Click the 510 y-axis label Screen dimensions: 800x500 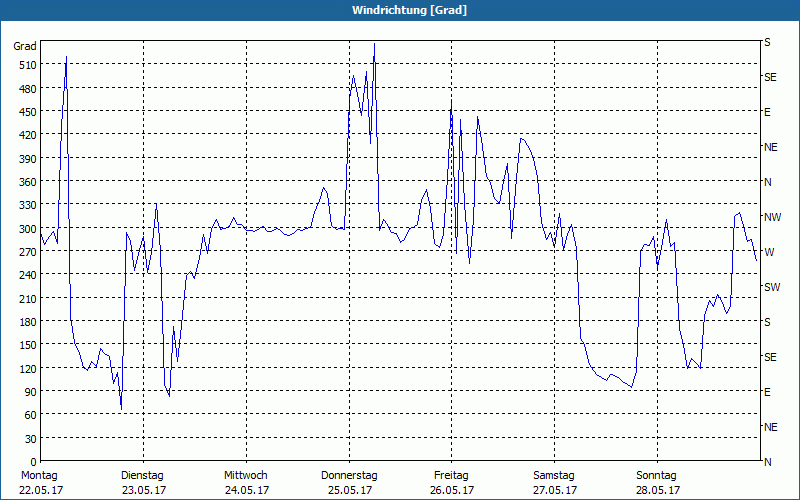click(x=28, y=65)
